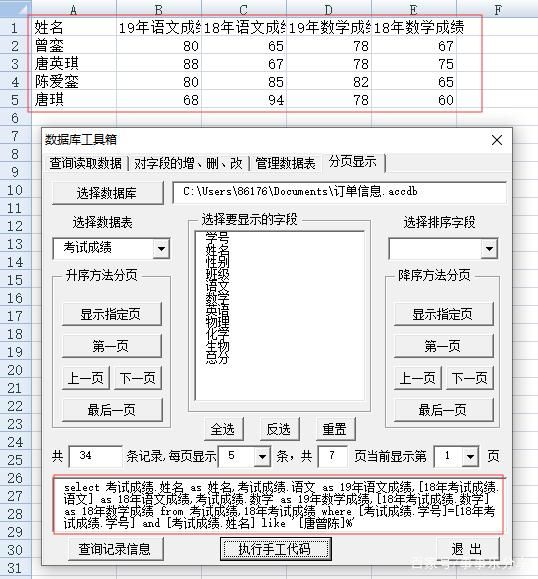Viewport: 538px width, 579px height.
Task: Click the select-all corner of spreadsheet
Action: (x=16, y=9)
